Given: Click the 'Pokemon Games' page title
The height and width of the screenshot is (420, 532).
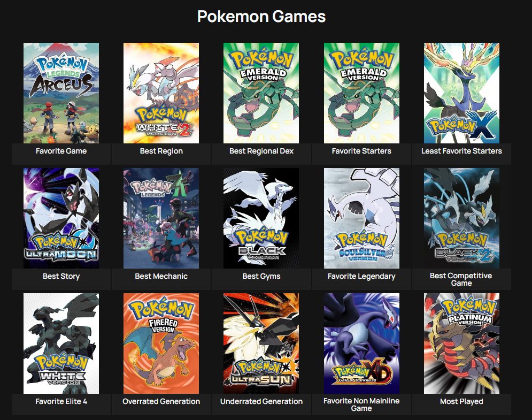Looking at the screenshot, I should (261, 16).
